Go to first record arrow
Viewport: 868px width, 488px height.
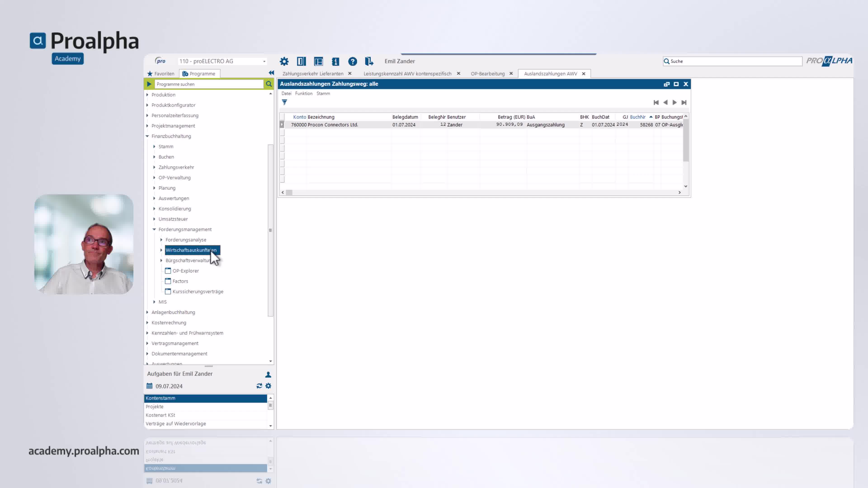point(656,102)
